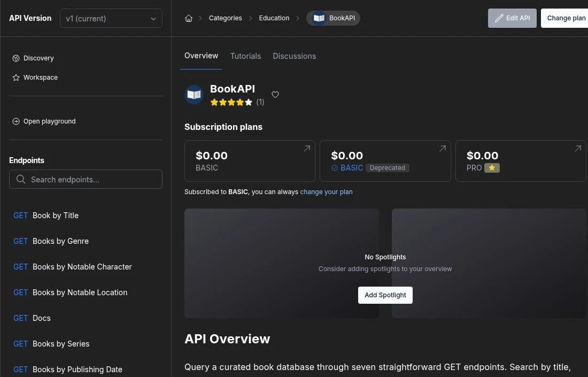This screenshot has height=377, width=588.
Task: Click the Change plan button
Action: click(565, 18)
